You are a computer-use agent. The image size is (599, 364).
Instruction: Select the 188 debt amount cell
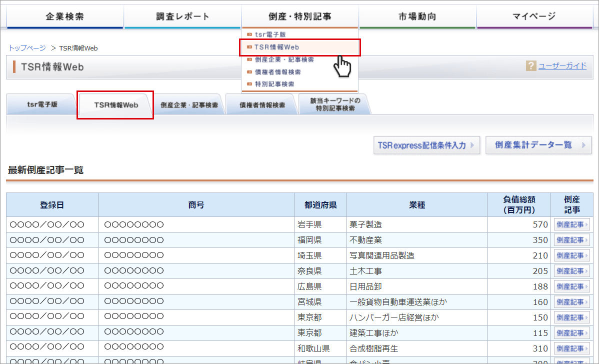pyautogui.click(x=519, y=286)
